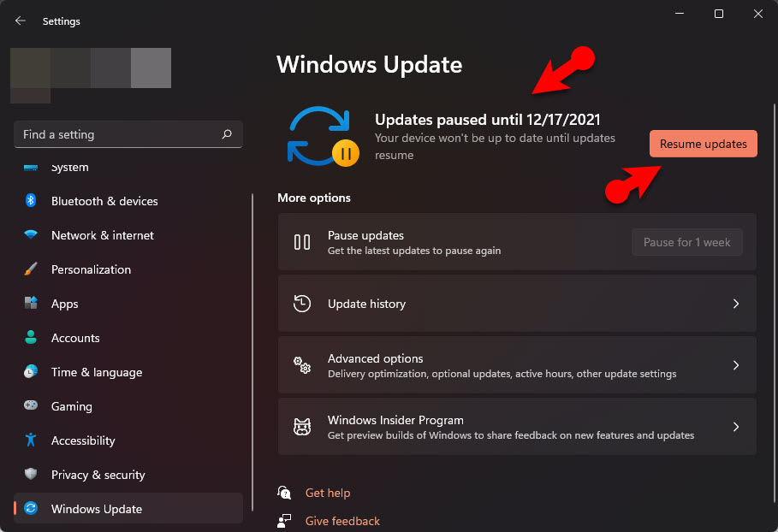The height and width of the screenshot is (532, 778).
Task: Click the Time & language globe icon
Action: (x=31, y=371)
